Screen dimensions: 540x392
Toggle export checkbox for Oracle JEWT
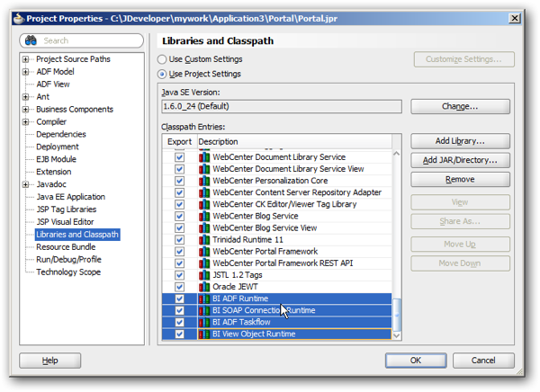pos(179,287)
